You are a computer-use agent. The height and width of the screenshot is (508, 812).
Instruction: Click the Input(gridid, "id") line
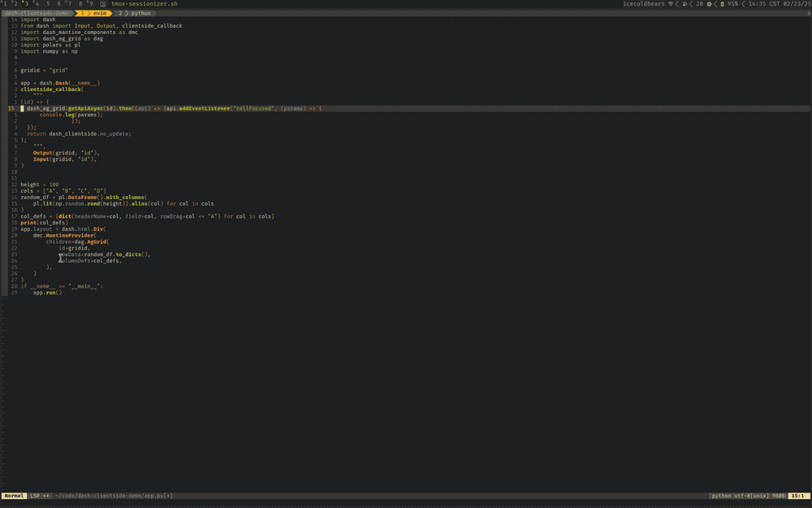[65, 159]
